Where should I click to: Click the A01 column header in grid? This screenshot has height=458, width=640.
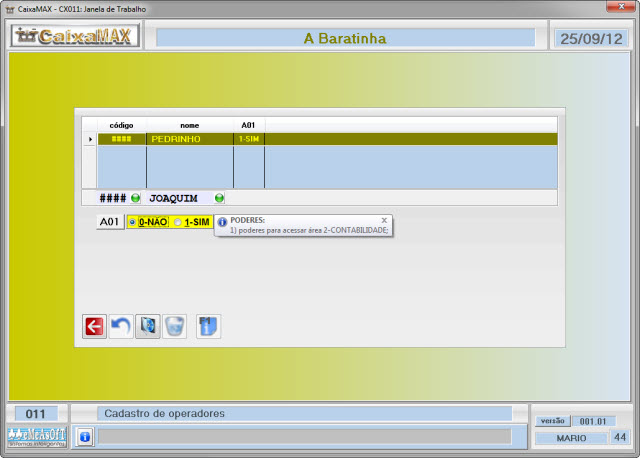(249, 125)
